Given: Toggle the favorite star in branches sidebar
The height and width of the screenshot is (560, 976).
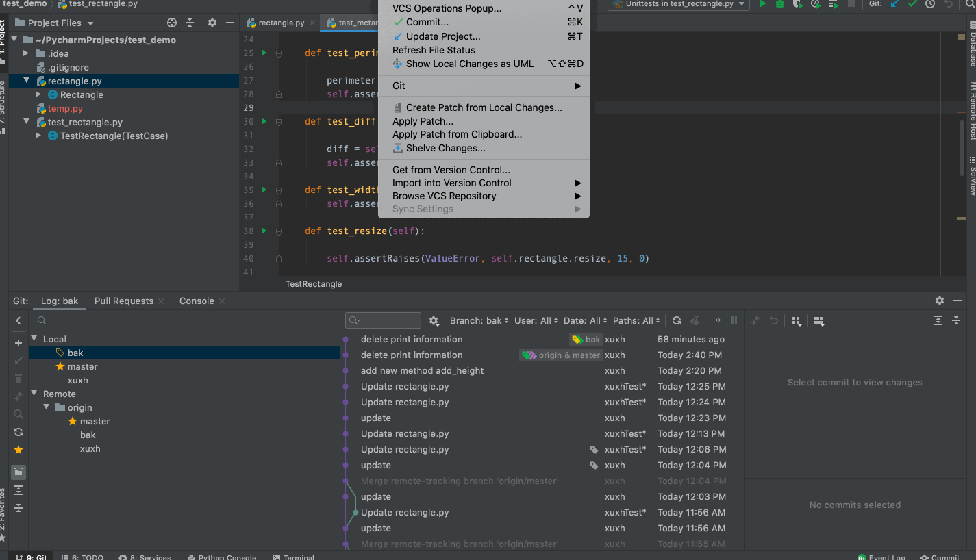Looking at the screenshot, I should tap(18, 450).
